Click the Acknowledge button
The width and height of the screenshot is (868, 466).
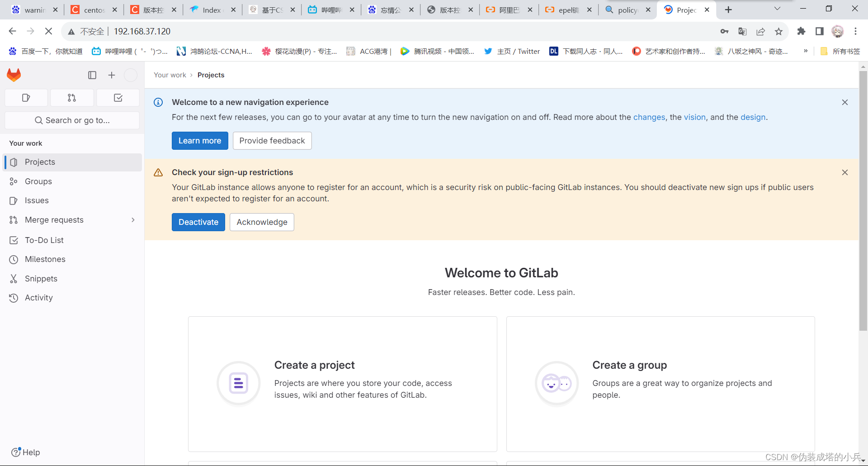coord(262,222)
